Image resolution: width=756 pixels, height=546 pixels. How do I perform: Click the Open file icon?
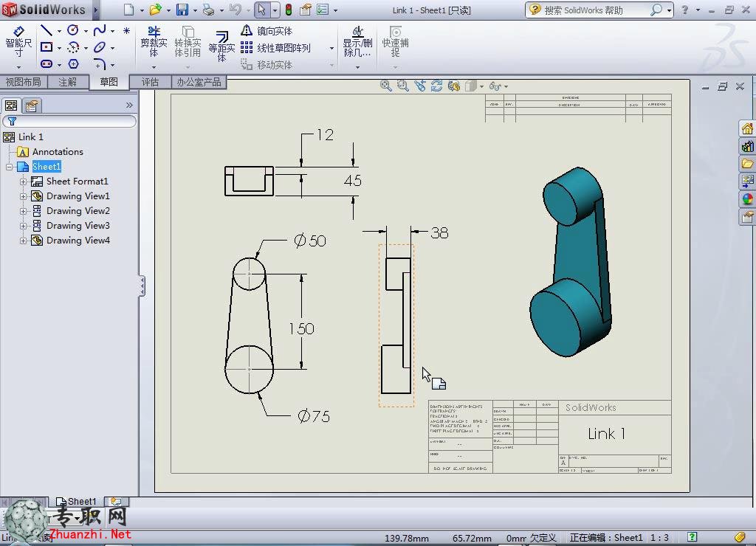coord(155,10)
